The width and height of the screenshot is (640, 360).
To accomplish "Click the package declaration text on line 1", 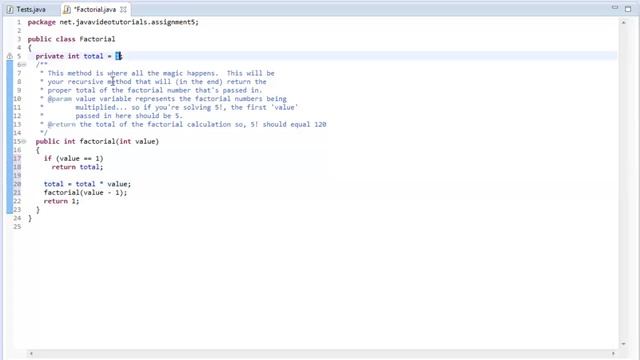I will (113, 22).
